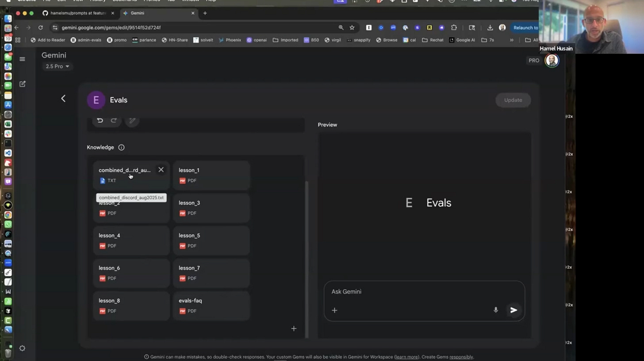Open the admin-evals bookmark
The height and width of the screenshot is (361, 644).
coord(86,40)
